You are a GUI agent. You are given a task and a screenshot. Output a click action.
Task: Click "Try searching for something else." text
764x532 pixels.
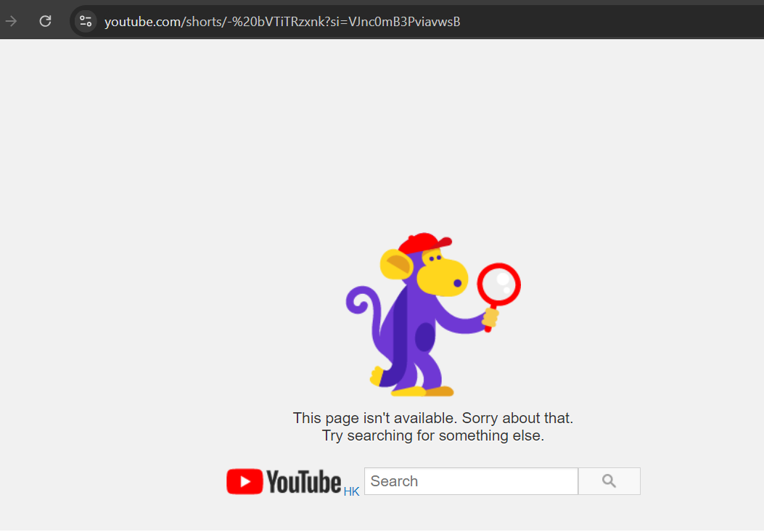[x=432, y=435]
